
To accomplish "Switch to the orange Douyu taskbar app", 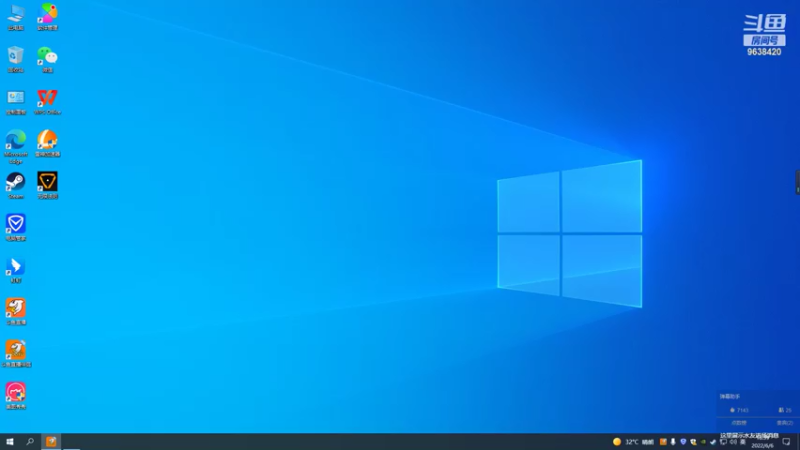I will point(51,442).
